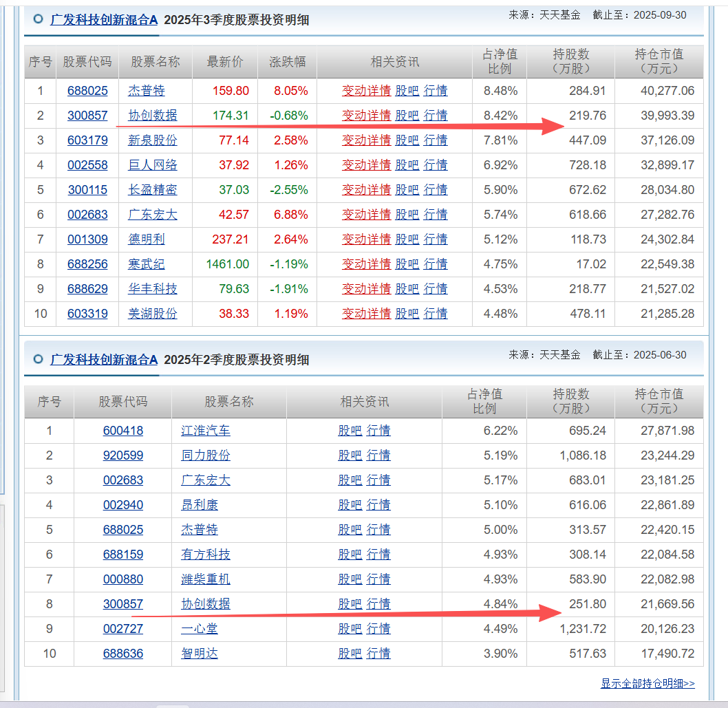728x708 pixels.
Task: Open 股吧 for 广东宏大 in Q3 table
Action: 407,215
